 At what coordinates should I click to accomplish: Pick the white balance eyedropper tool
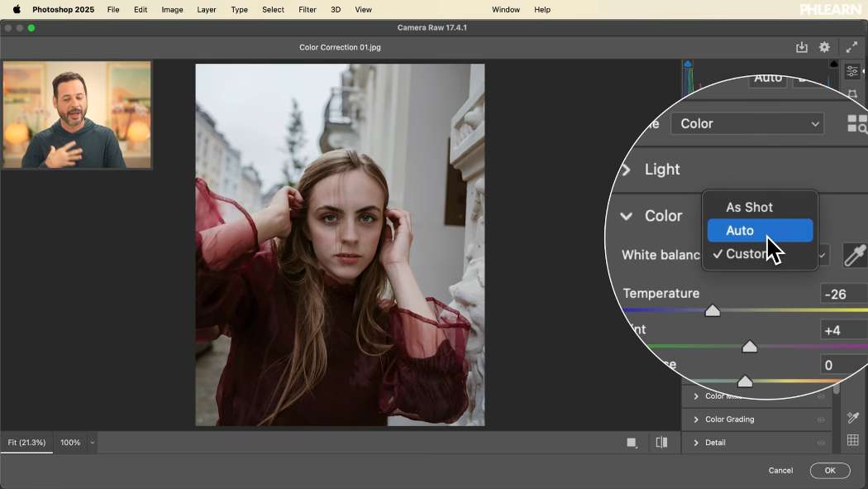[855, 255]
